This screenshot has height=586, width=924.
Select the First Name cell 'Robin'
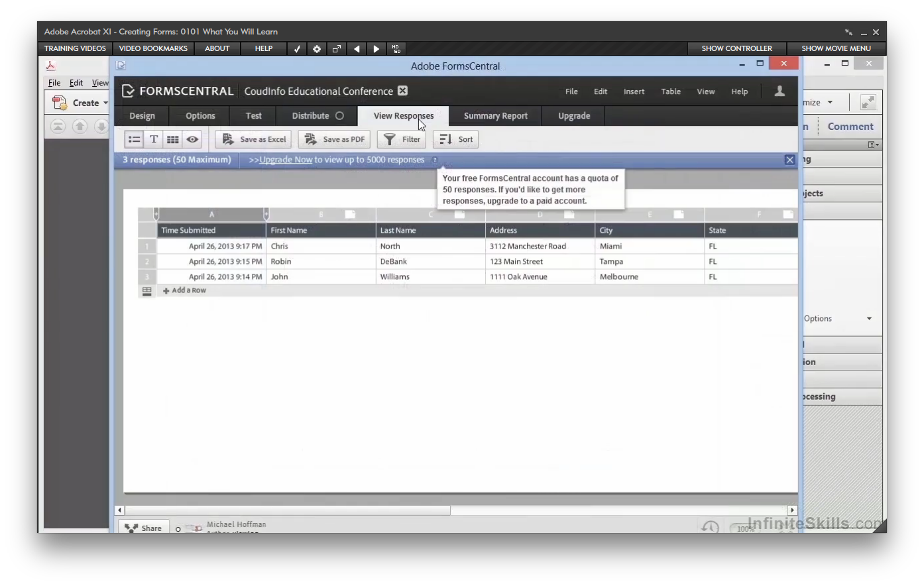[281, 262]
